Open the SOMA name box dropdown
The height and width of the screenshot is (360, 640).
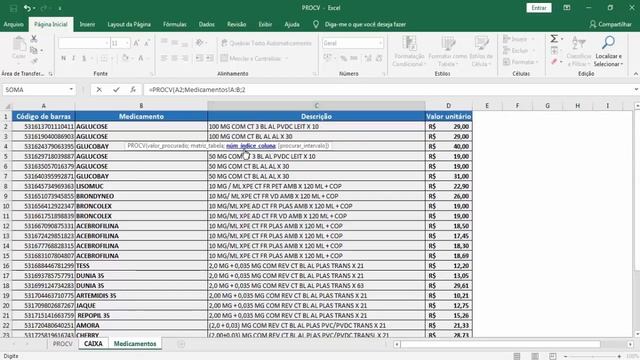[x=71, y=89]
